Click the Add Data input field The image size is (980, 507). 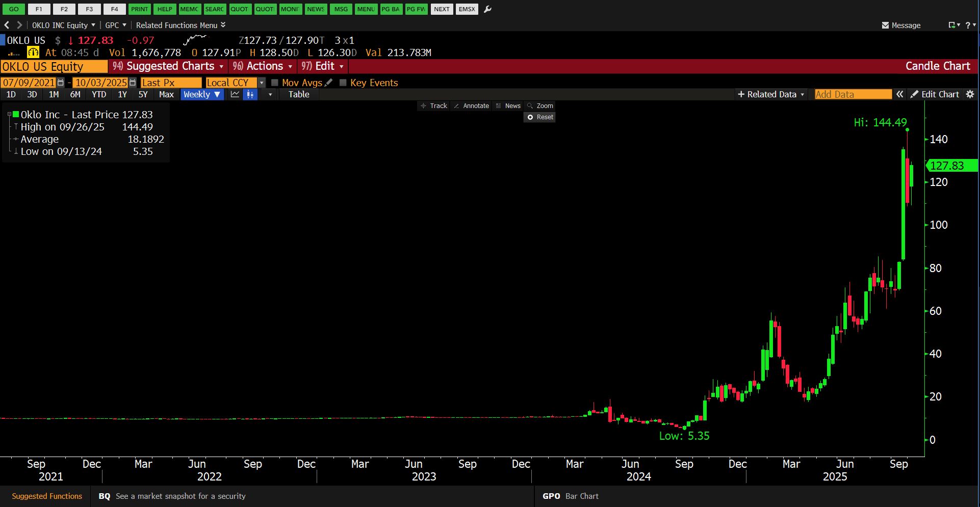[x=853, y=94]
